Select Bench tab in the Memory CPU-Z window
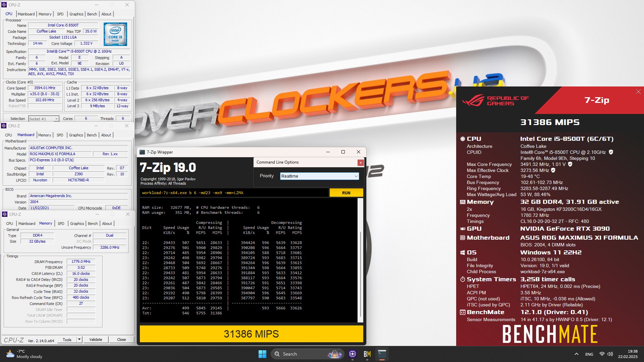Viewport: 644px width, 362px height. click(x=93, y=224)
